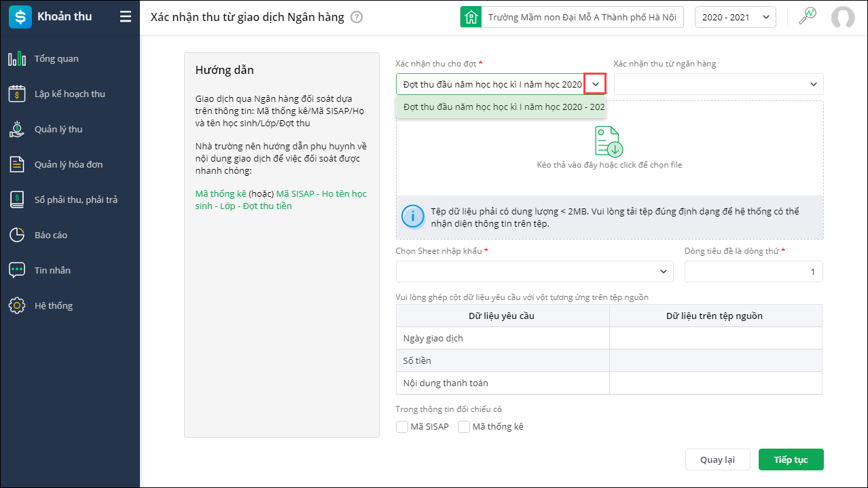
Task: Collapse the Xác nhận thu cho đợt dropdown
Action: pos(595,84)
